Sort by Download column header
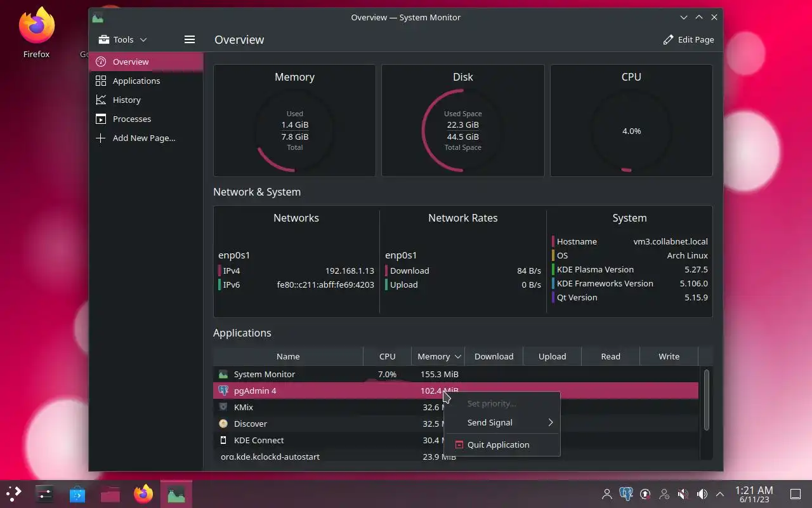812x508 pixels. pos(494,356)
